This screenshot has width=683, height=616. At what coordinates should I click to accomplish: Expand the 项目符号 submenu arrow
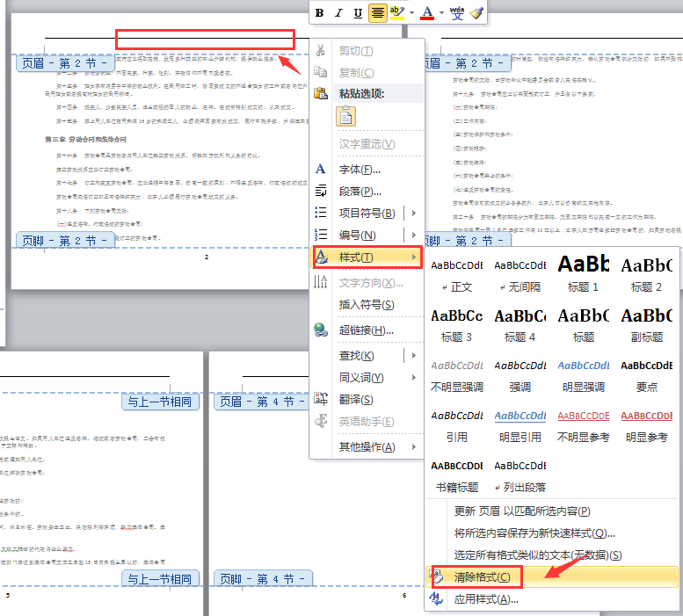pos(414,213)
